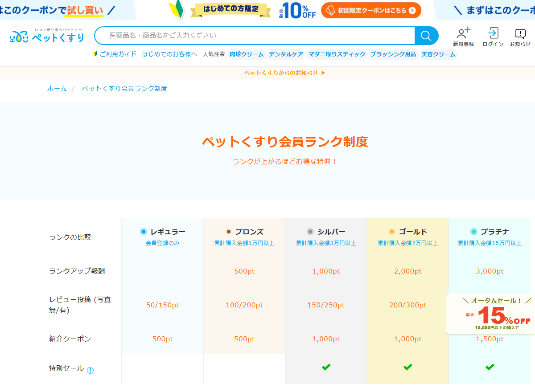
Task: Open the ご利用ガイド link
Action: click(118, 54)
